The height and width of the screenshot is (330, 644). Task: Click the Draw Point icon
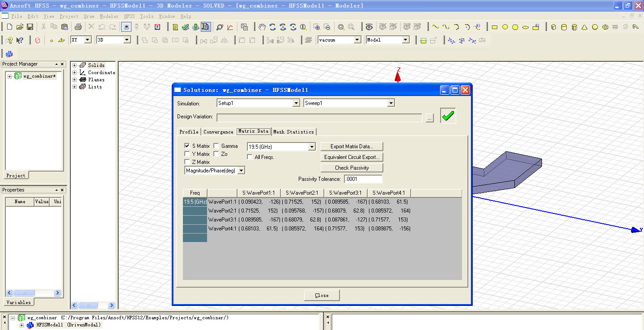click(51, 40)
